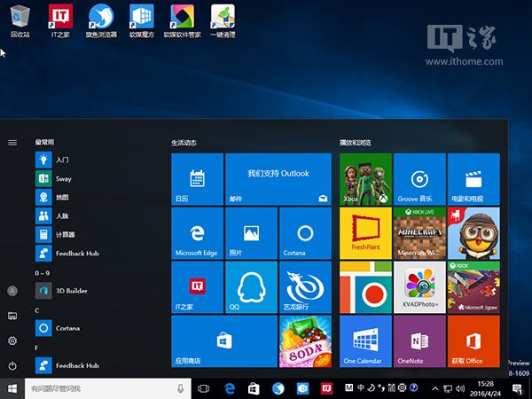Click the 播放和浏览 tile group header

pyautogui.click(x=356, y=143)
